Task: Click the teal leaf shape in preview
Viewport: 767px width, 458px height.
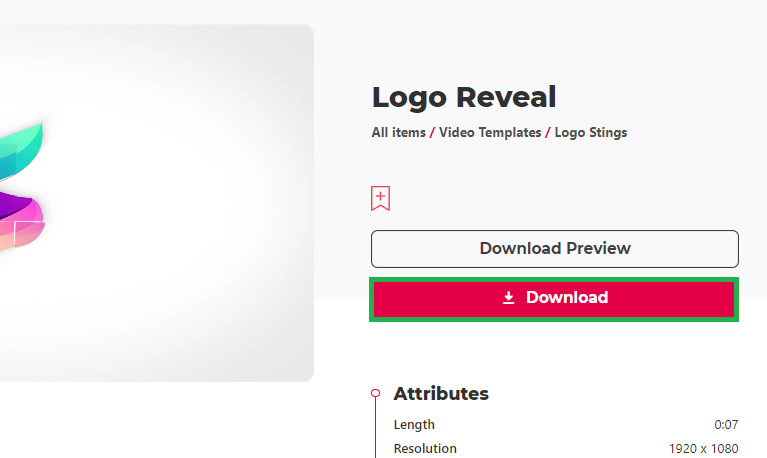Action: [21, 151]
